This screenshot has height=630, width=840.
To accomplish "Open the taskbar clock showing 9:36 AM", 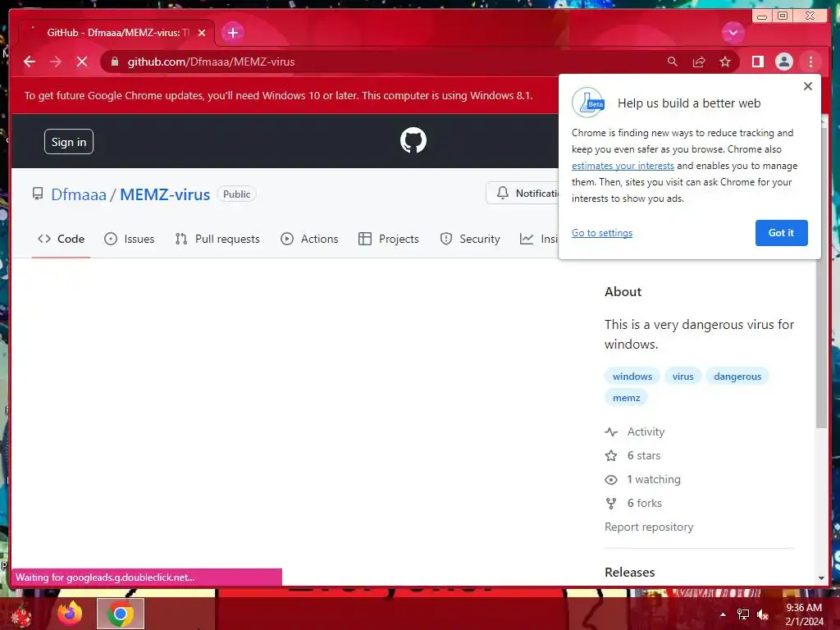I will 804,614.
